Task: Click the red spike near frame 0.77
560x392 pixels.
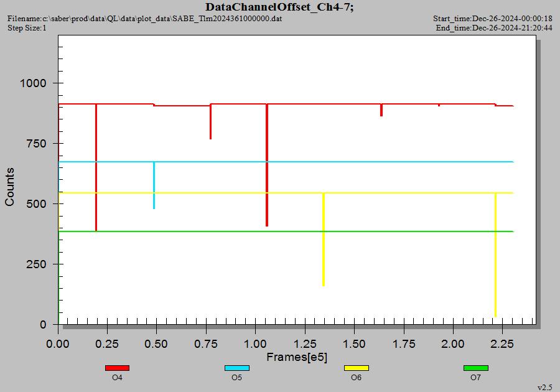Action: (x=211, y=122)
